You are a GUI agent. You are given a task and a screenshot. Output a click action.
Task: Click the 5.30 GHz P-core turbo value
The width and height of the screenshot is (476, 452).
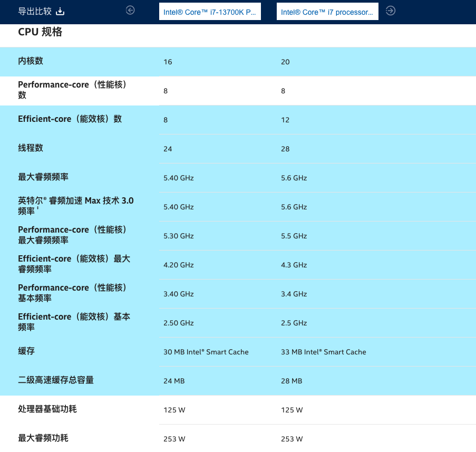click(179, 236)
